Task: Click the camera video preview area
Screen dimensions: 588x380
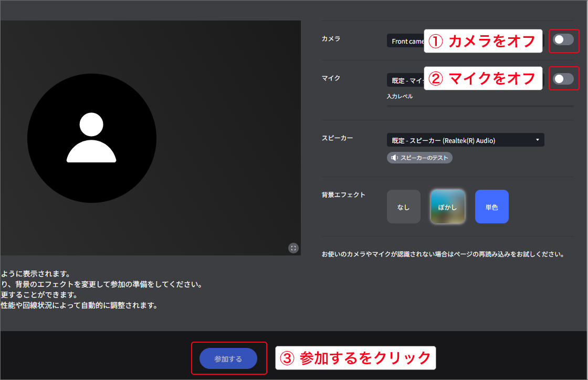Action: 150,138
